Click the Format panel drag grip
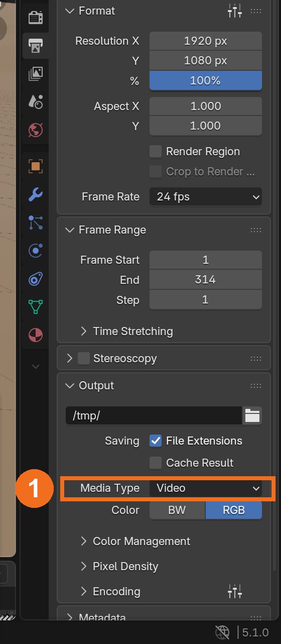Image resolution: width=281 pixels, height=644 pixels. (256, 11)
